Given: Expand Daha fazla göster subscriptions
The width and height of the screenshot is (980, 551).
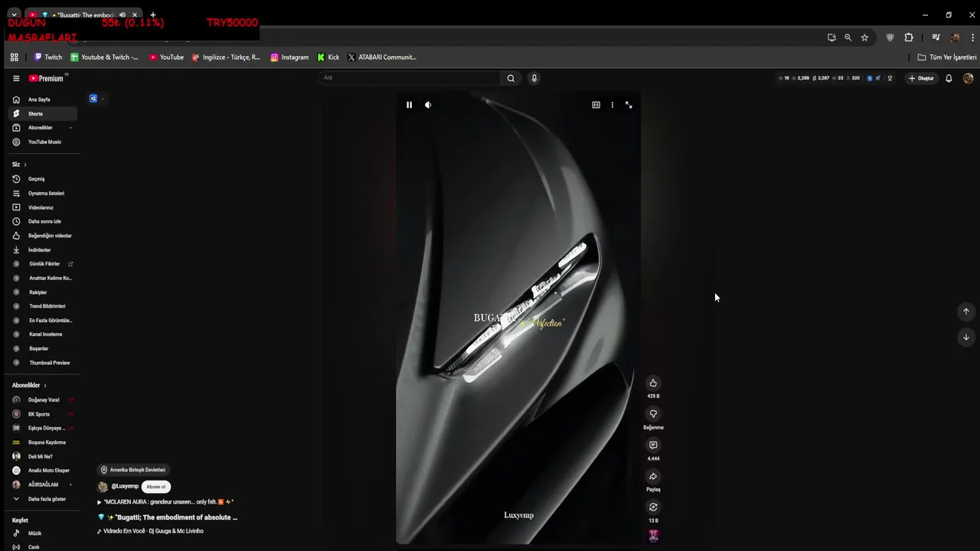Looking at the screenshot, I should pyautogui.click(x=43, y=499).
